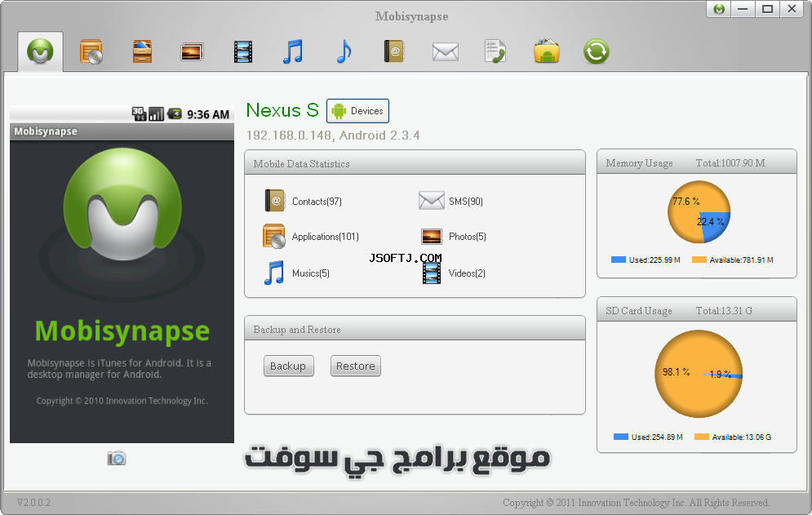Screen dimensions: 812x515
Task: Click the blue Used:225.99 M legend swatch
Action: click(619, 260)
